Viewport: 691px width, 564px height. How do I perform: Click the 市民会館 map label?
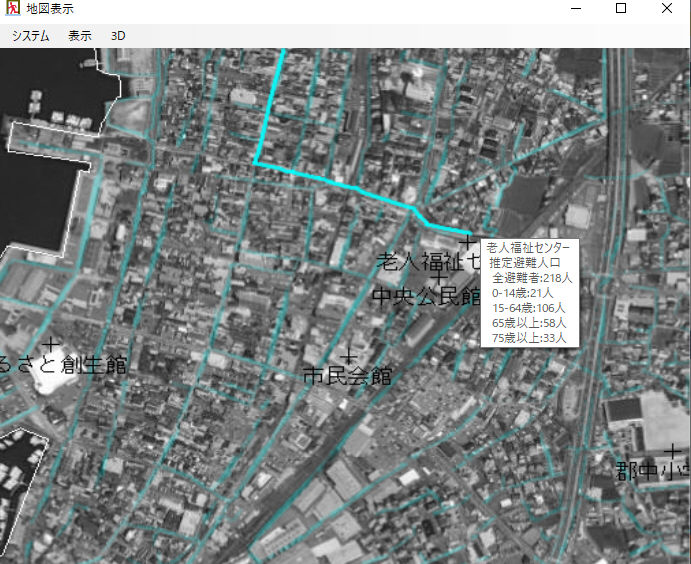[x=347, y=377]
